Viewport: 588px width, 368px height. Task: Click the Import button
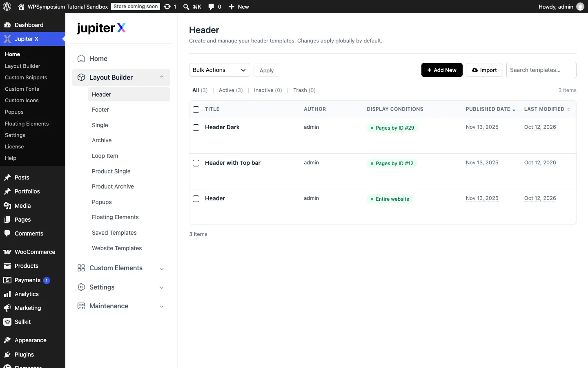[484, 70]
